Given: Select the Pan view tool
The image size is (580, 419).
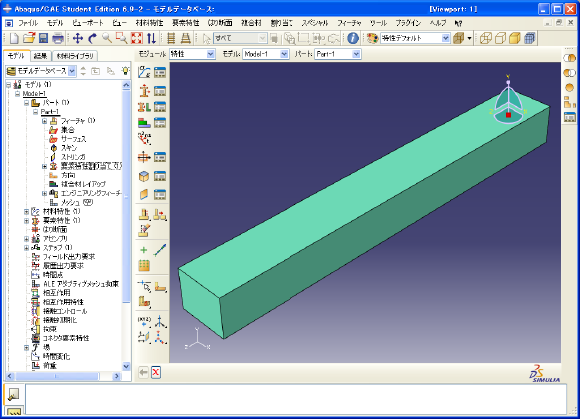Looking at the screenshot, I should tap(78, 38).
